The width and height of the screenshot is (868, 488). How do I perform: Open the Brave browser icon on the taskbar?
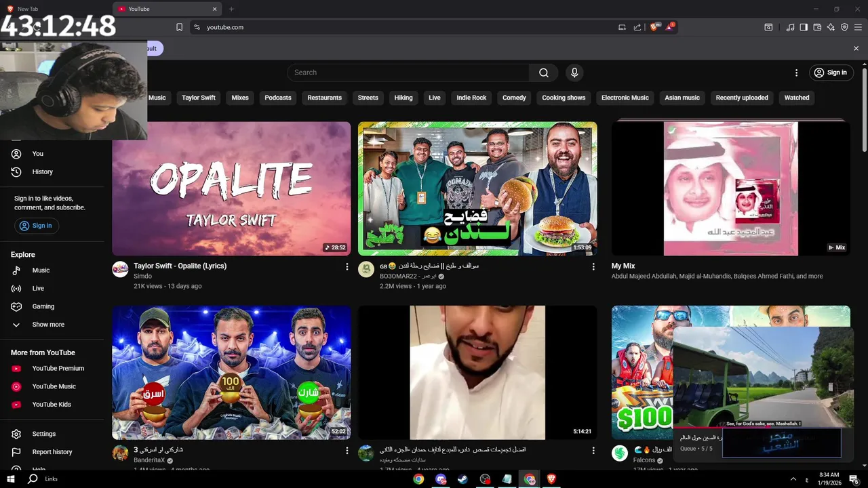pyautogui.click(x=551, y=479)
